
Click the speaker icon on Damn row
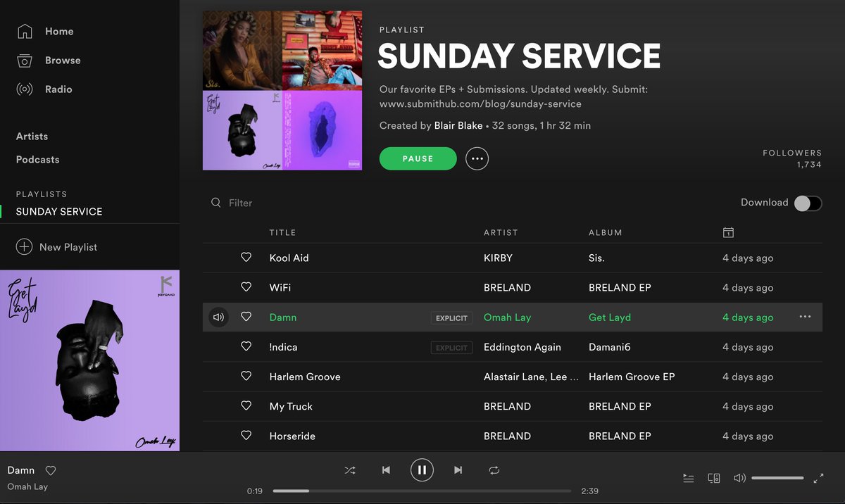[219, 317]
